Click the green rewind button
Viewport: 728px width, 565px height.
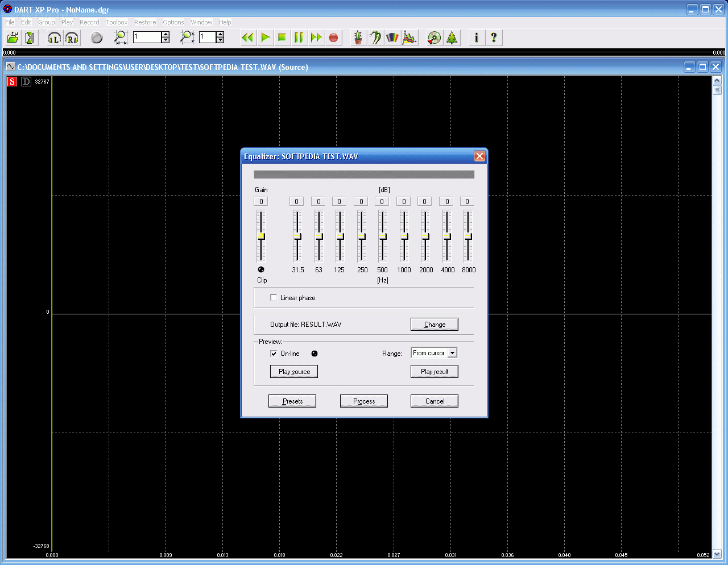click(247, 38)
